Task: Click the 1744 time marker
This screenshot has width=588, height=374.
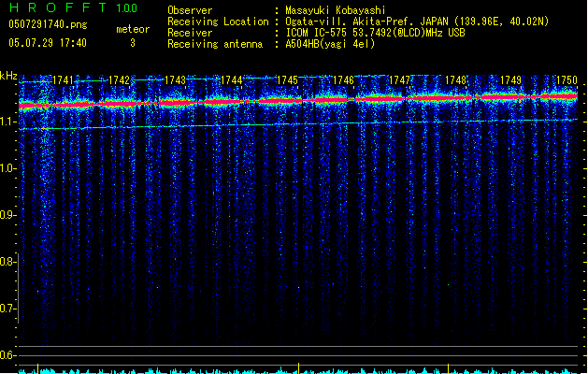Action: point(232,80)
